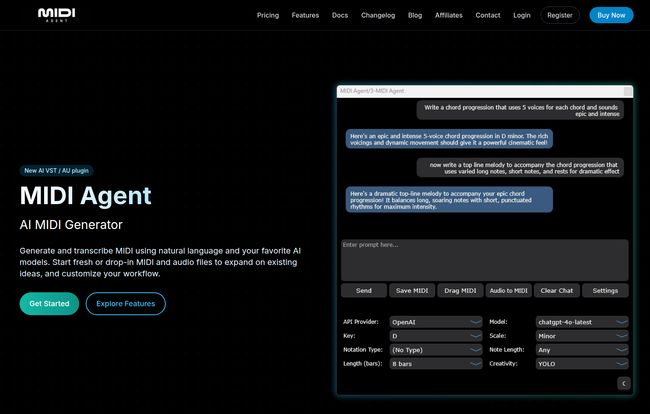The width and height of the screenshot is (650, 414).
Task: Click the Get Started button
Action: coord(49,304)
